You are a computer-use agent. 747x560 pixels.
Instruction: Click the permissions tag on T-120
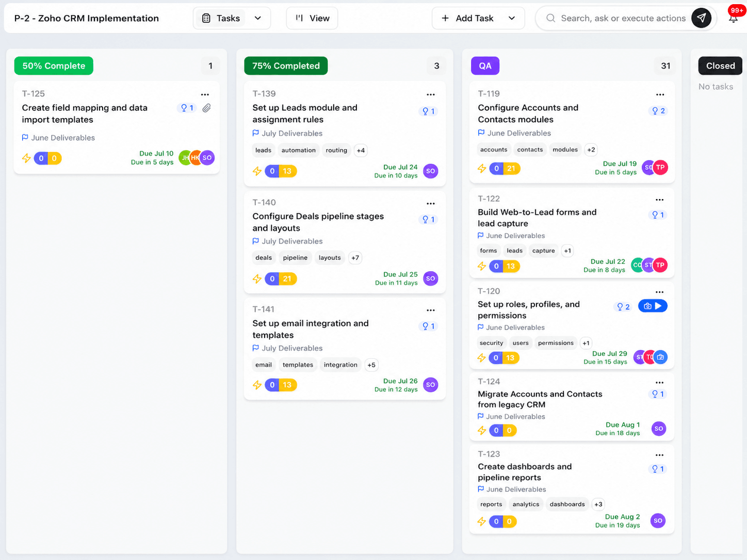pos(556,343)
